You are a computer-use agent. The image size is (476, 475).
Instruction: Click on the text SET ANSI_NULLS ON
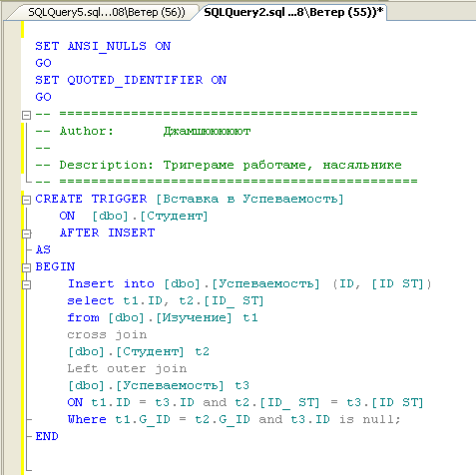pos(103,46)
